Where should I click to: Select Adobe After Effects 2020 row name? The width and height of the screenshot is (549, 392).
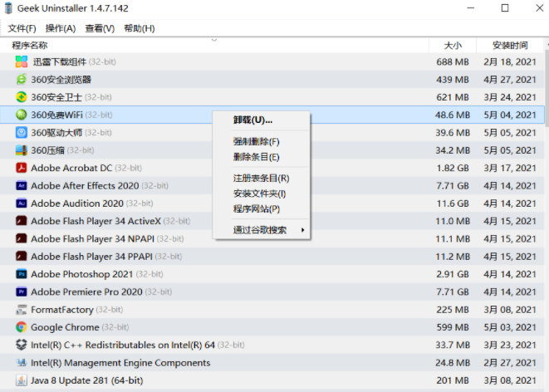pos(85,185)
